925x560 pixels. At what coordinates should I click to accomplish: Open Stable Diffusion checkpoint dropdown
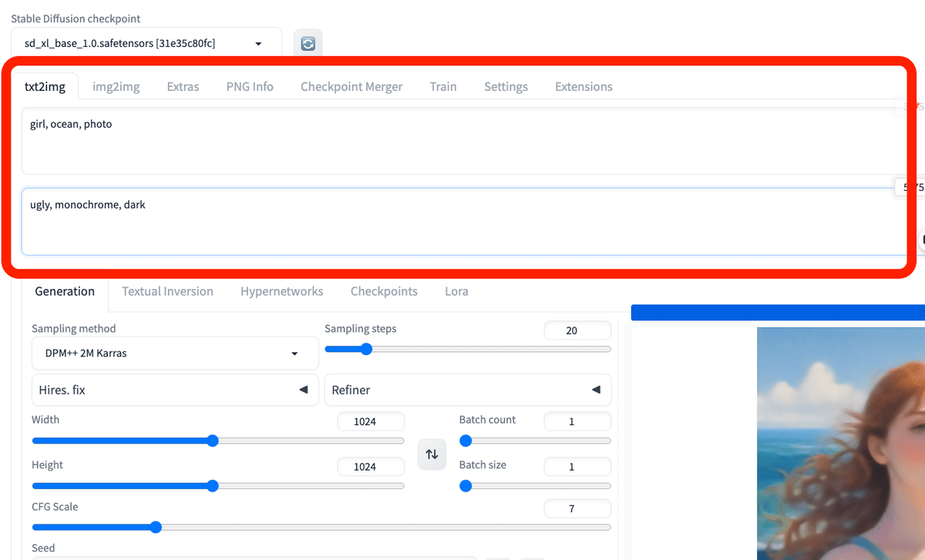(x=146, y=44)
